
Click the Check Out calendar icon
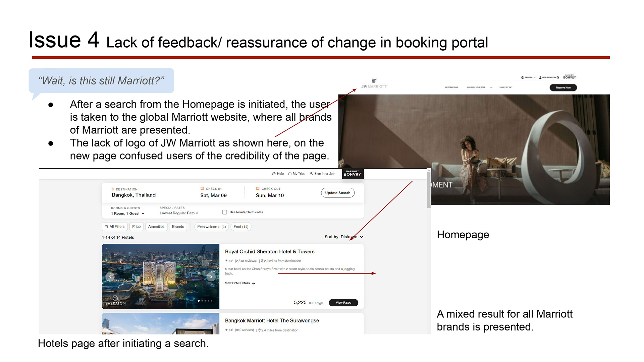click(x=258, y=188)
